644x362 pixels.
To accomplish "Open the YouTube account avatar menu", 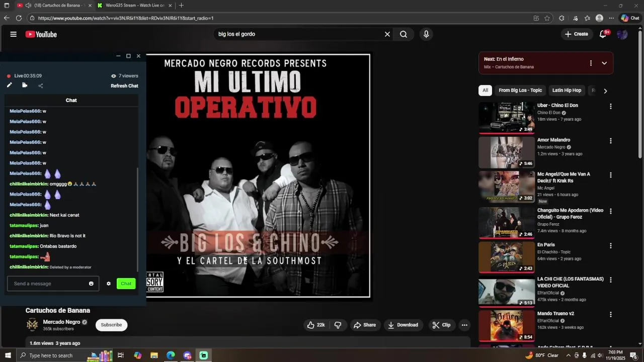I will [622, 34].
